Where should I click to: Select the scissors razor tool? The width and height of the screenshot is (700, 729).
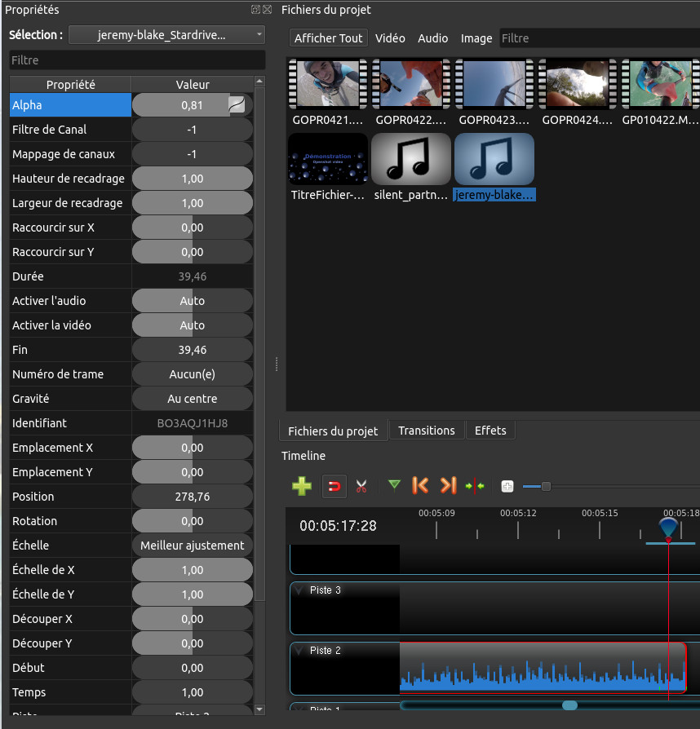[x=361, y=486]
